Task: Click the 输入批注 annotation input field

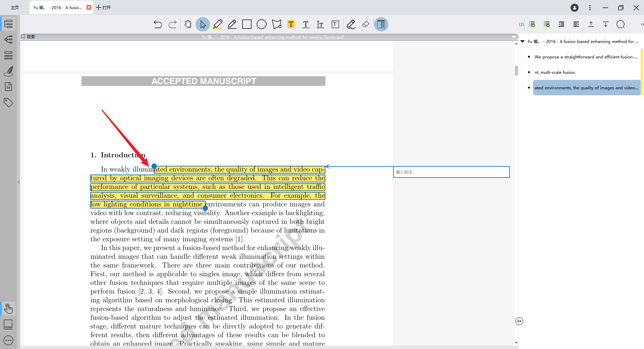Action: point(451,172)
